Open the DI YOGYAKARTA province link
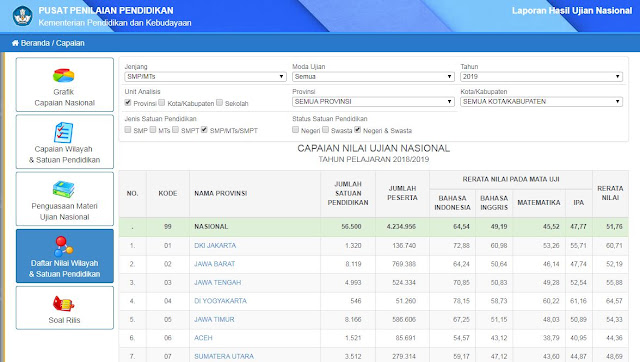 click(220, 301)
